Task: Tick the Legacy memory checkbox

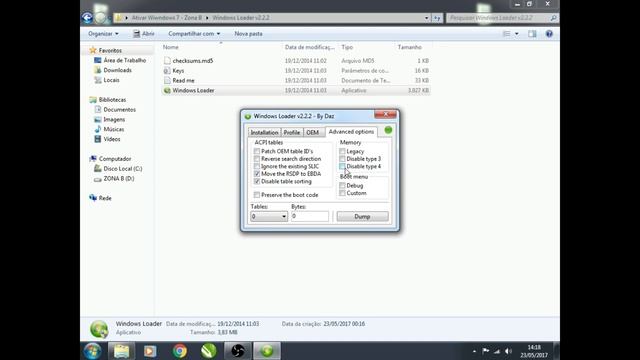Action: 342,151
